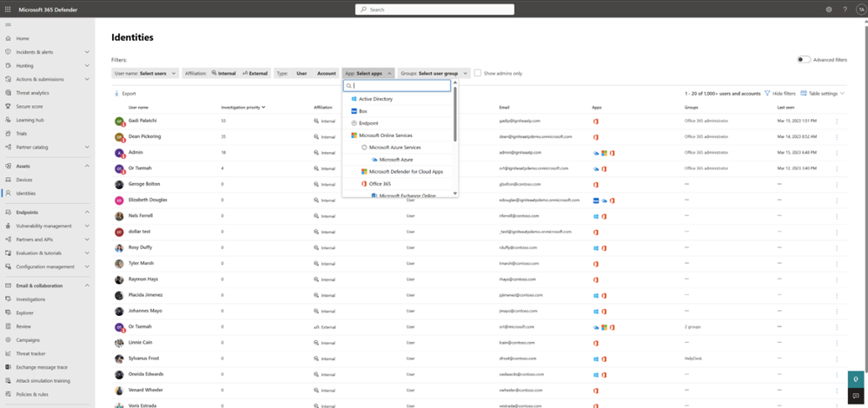868x408 pixels.
Task: Collapse the Assets group
Action: (x=87, y=166)
